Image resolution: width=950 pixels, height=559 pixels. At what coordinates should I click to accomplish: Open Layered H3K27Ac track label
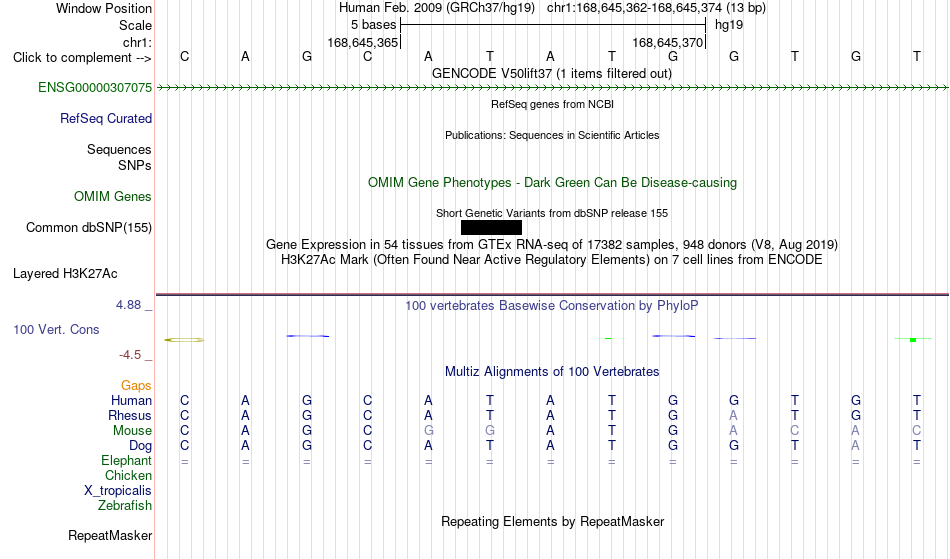coord(65,274)
